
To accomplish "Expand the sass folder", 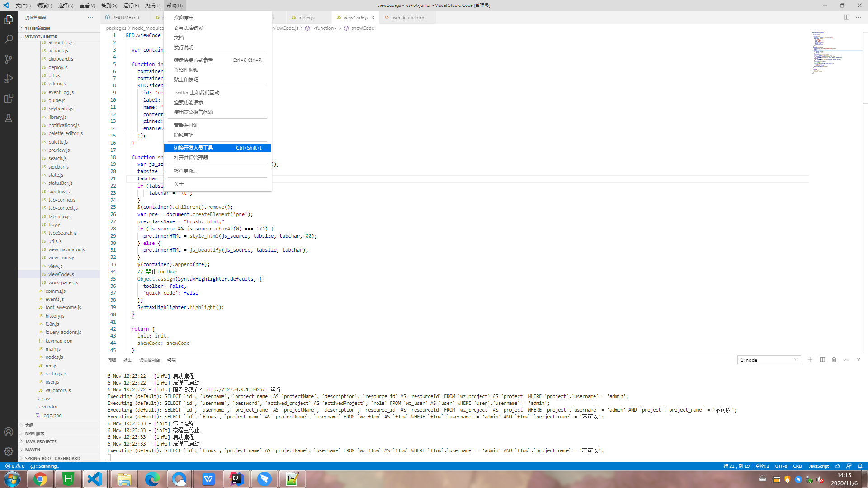I will [x=47, y=399].
